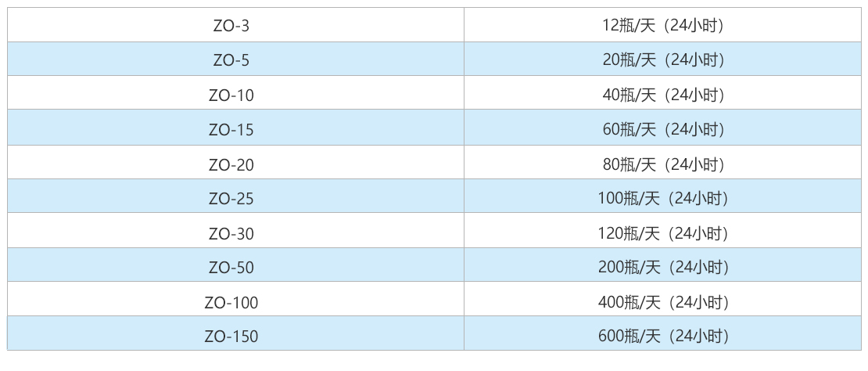Select the 80瓶/天 (24小时) cell
This screenshot has height=371, width=868.
pos(662,164)
